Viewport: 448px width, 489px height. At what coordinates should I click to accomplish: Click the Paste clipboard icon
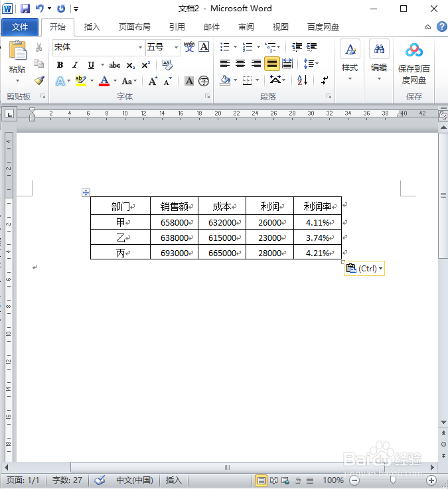click(x=17, y=50)
